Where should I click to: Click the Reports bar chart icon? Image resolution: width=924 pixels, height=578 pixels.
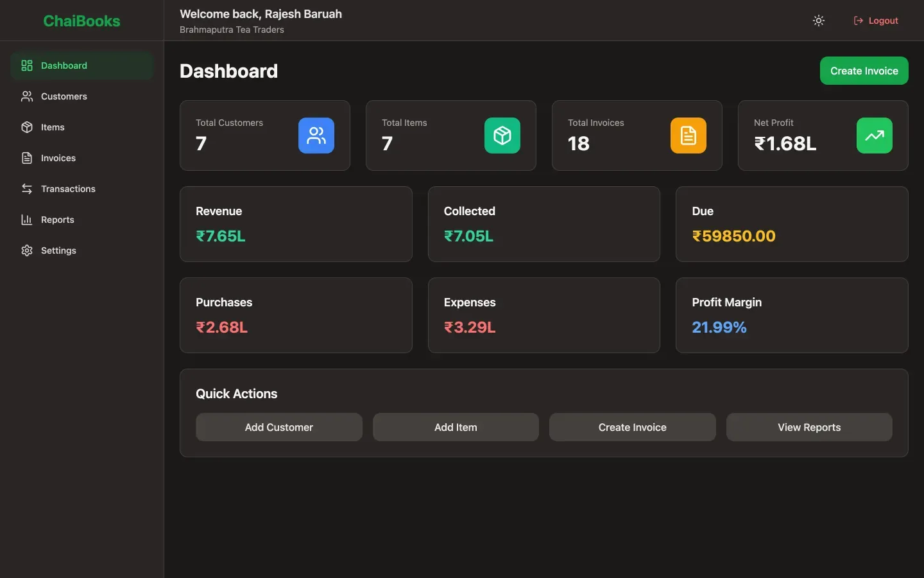coord(27,220)
